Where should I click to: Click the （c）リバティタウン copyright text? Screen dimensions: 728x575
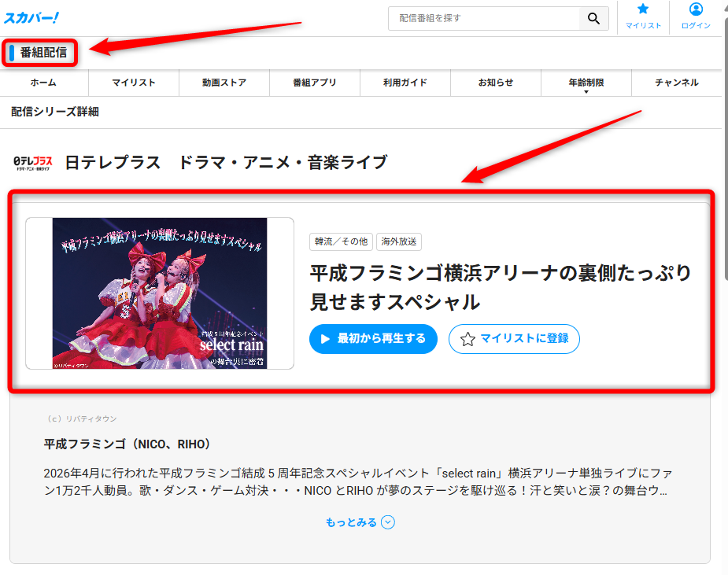point(80,418)
